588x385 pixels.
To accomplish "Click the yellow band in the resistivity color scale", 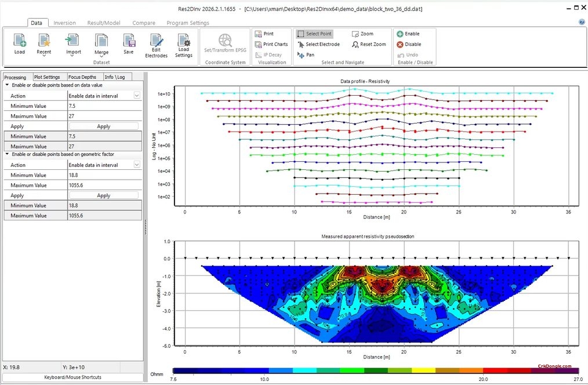I will pos(423,371).
